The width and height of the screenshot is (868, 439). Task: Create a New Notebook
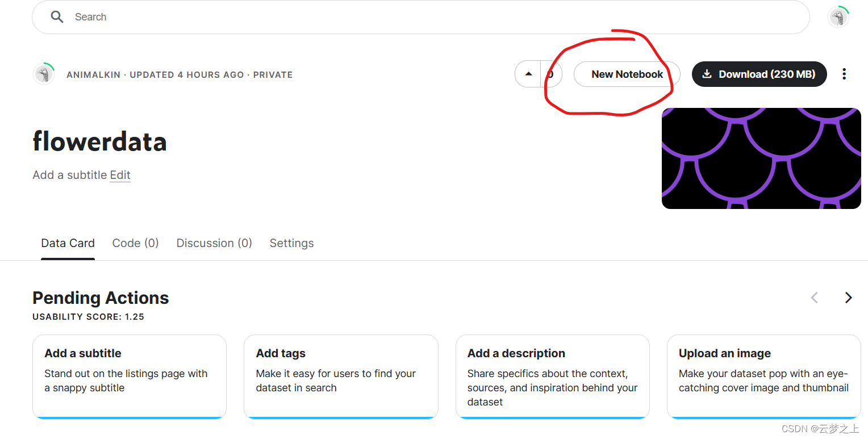[627, 74]
